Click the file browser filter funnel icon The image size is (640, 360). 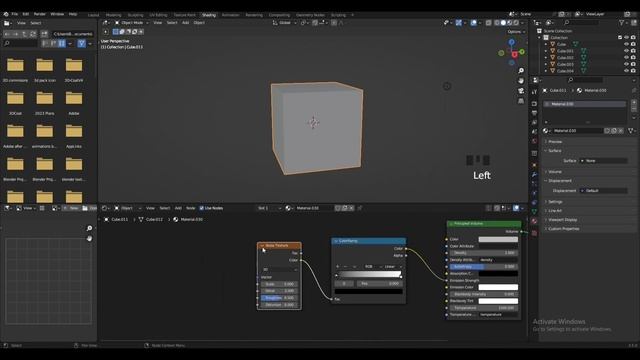click(x=82, y=43)
